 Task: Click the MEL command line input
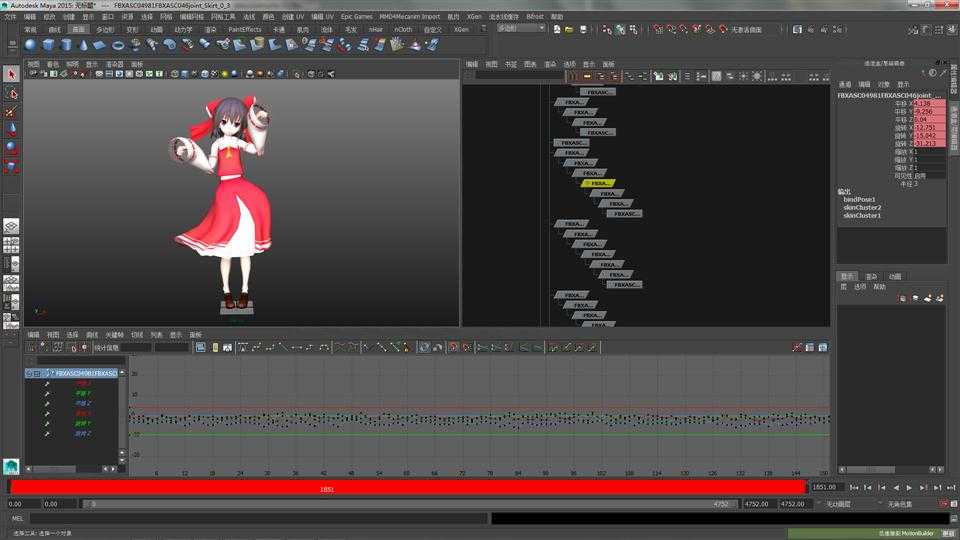(258, 519)
